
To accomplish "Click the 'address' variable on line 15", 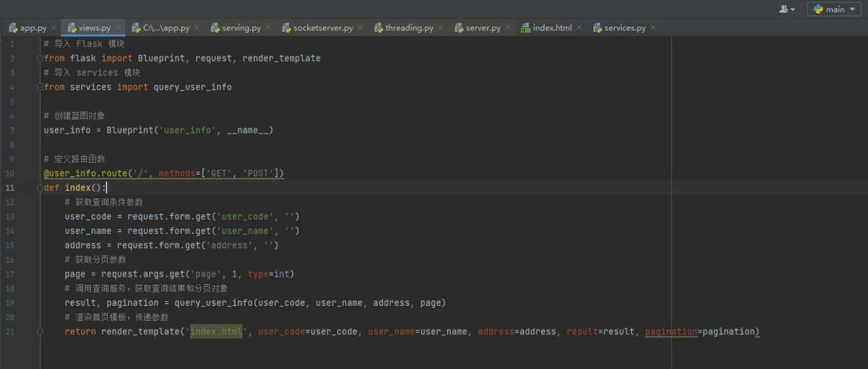I will click(x=83, y=245).
